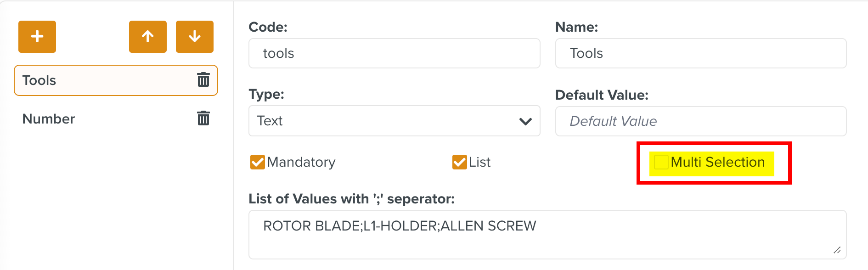
Task: Enable the Multi Selection checkbox
Action: pos(661,162)
